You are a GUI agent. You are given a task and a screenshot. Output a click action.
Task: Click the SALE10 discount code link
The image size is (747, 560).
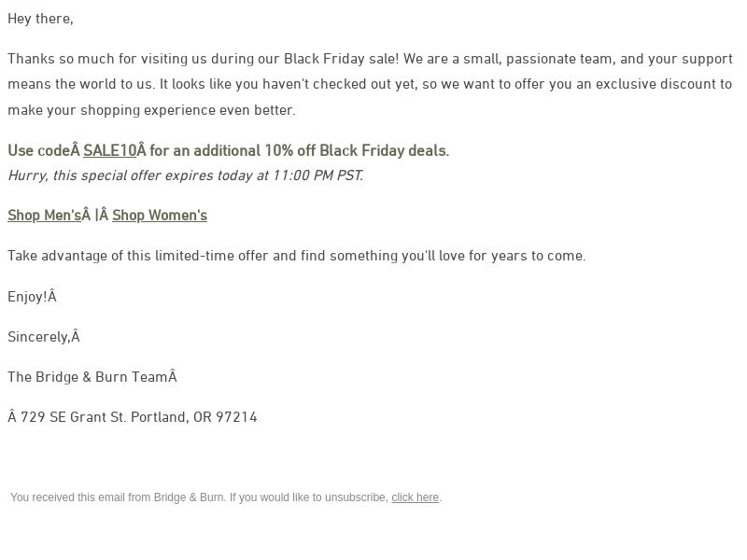[x=109, y=150]
